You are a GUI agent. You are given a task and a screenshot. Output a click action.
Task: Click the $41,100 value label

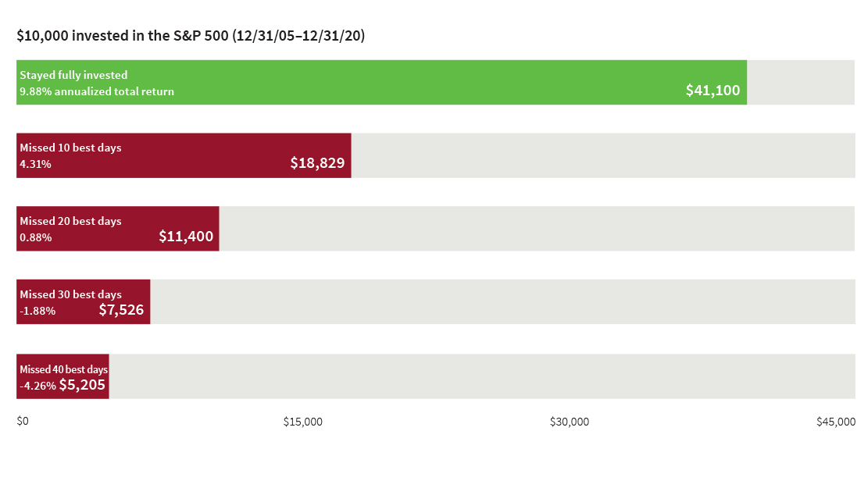(x=713, y=91)
